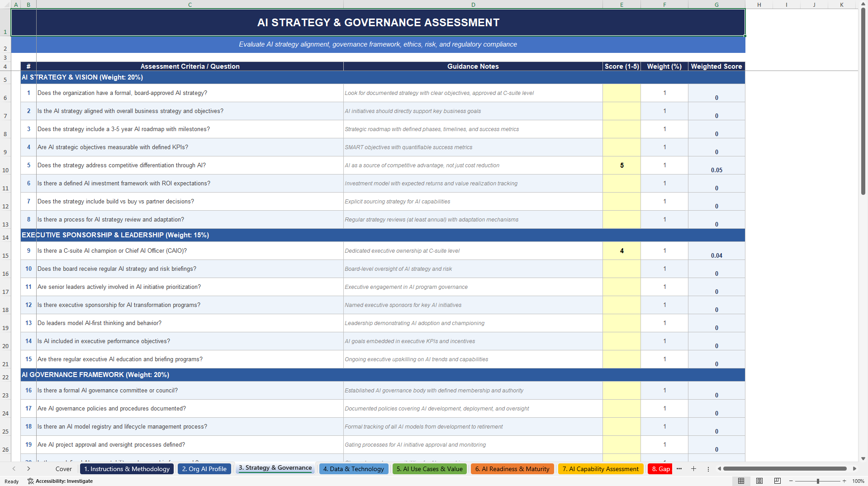The height and width of the screenshot is (486, 868).
Task: Select column D header
Action: [473, 5]
